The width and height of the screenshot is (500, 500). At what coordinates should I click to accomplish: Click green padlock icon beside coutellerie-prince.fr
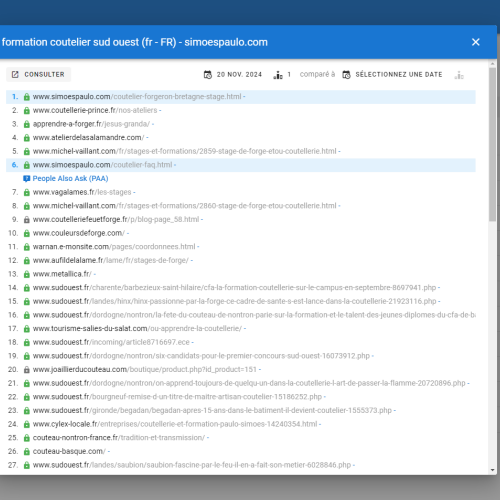27,111
